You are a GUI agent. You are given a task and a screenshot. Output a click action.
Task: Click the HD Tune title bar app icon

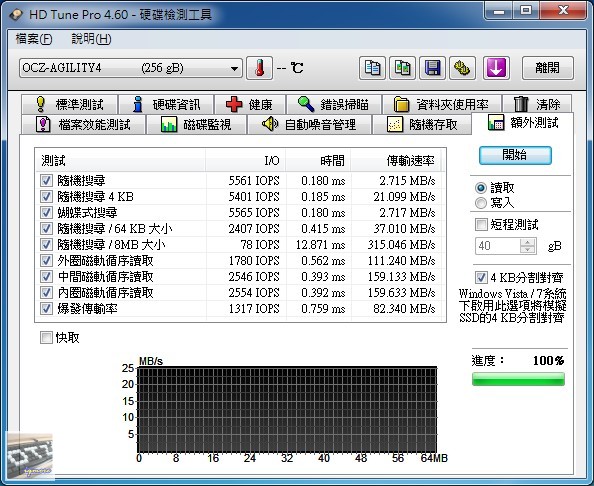[16, 15]
